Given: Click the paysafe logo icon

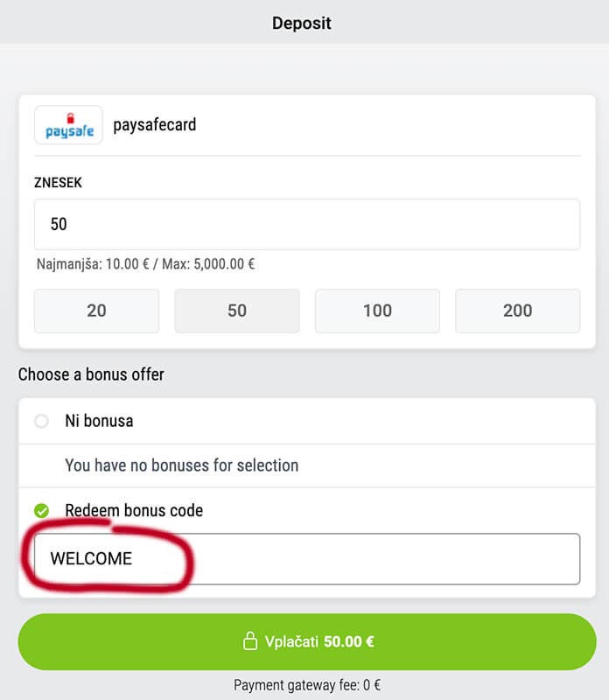Looking at the screenshot, I should [68, 125].
